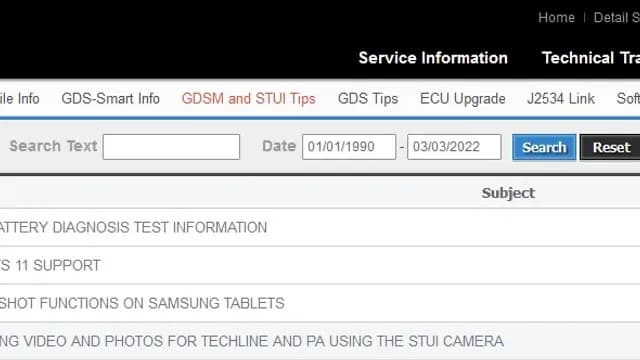Viewport: 640px width, 360px height.
Task: Click the Detail link in top bar
Action: pos(616,18)
